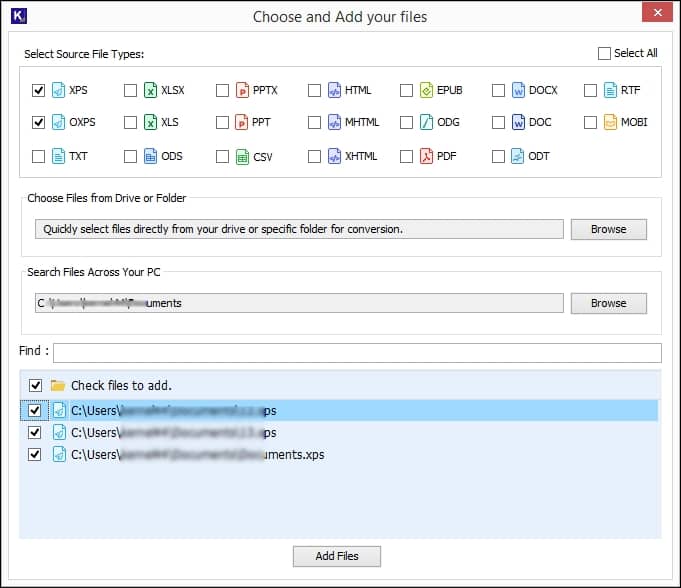Viewport: 681px width, 588px height.
Task: Tick the XLSX checkbox
Action: (130, 90)
